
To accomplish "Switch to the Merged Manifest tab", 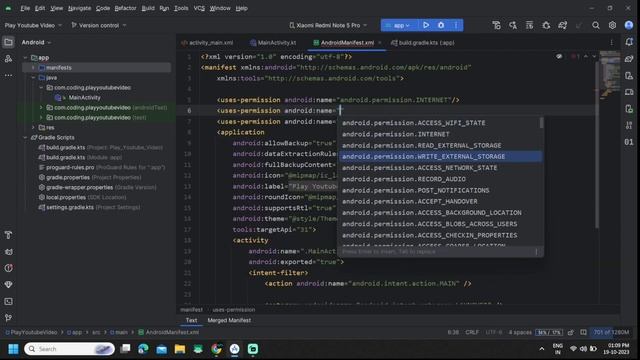I will pyautogui.click(x=229, y=320).
